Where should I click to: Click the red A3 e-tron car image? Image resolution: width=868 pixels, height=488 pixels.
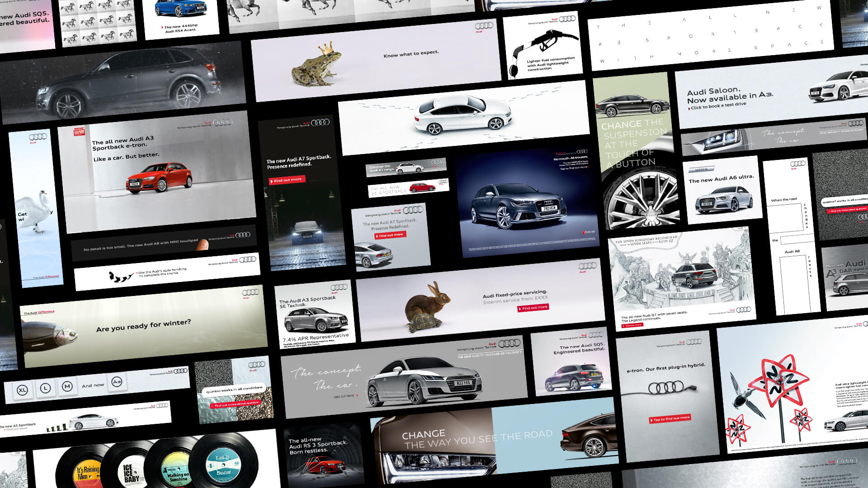(160, 178)
